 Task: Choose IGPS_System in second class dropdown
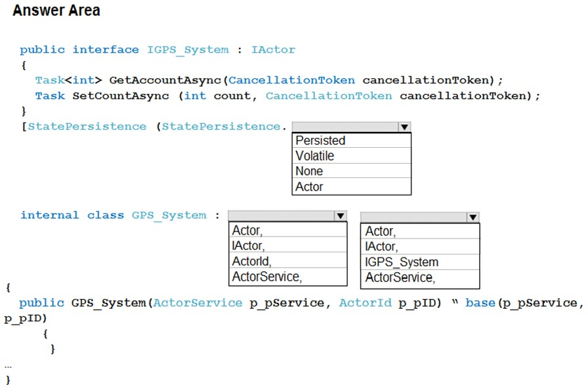point(420,262)
